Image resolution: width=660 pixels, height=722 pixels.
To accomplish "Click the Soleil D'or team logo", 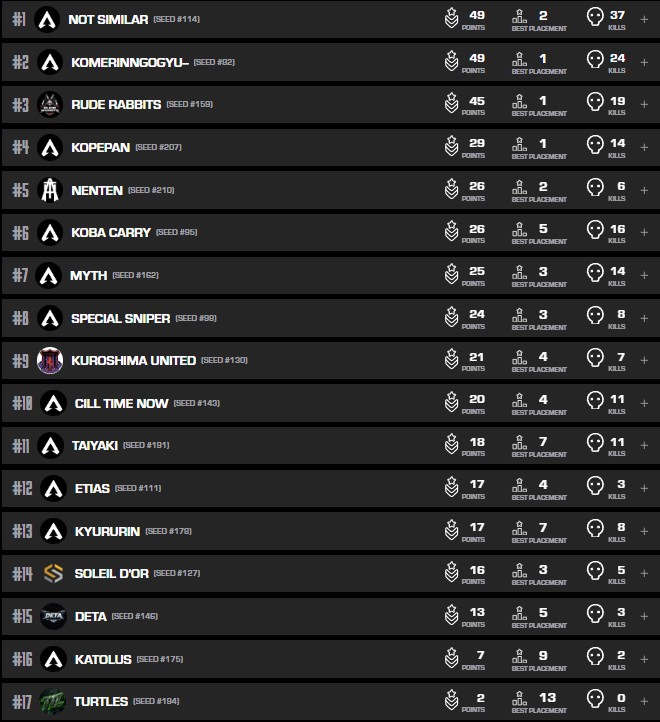I will click(53, 573).
